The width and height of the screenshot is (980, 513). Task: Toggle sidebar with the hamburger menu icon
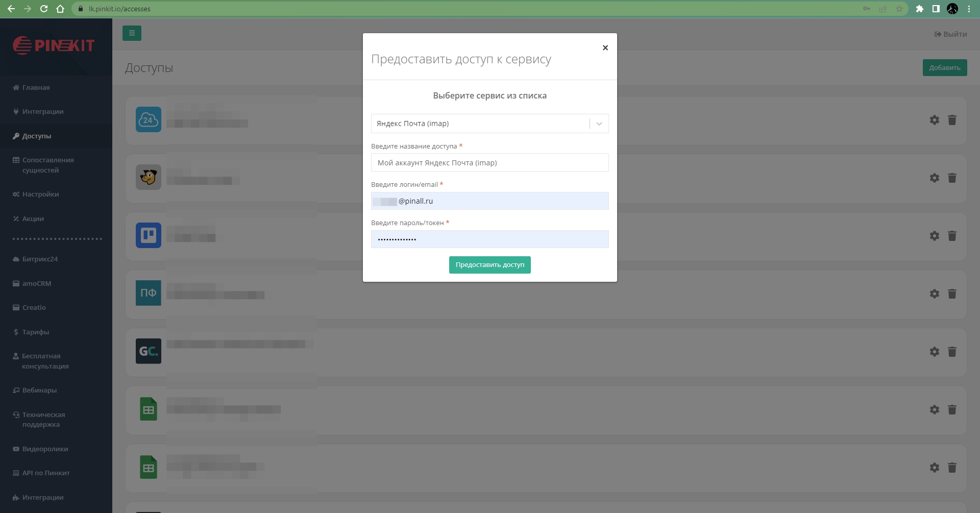(x=132, y=33)
